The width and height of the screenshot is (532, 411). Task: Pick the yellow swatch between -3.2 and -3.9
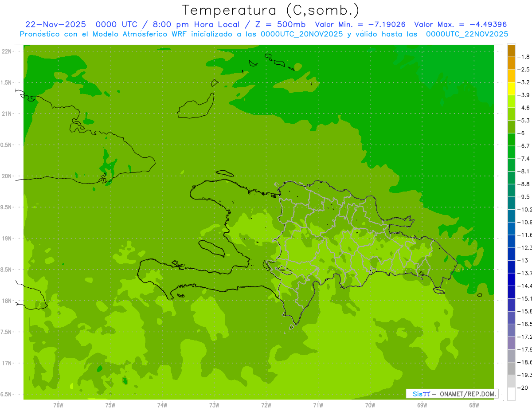click(511, 89)
